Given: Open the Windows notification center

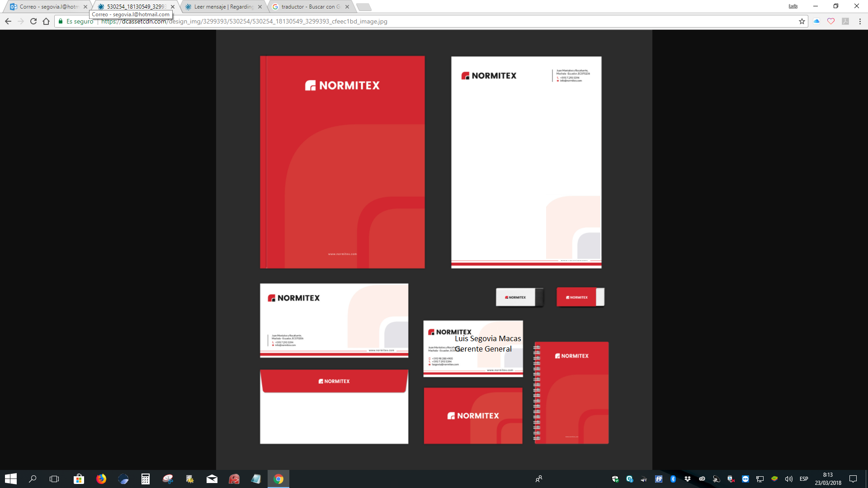Looking at the screenshot, I should pos(853,479).
